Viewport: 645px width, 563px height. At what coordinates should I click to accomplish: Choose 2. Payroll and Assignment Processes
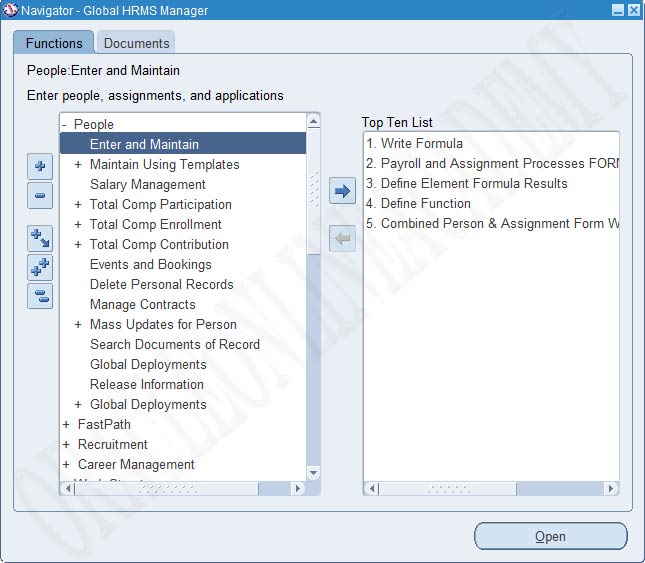click(492, 163)
